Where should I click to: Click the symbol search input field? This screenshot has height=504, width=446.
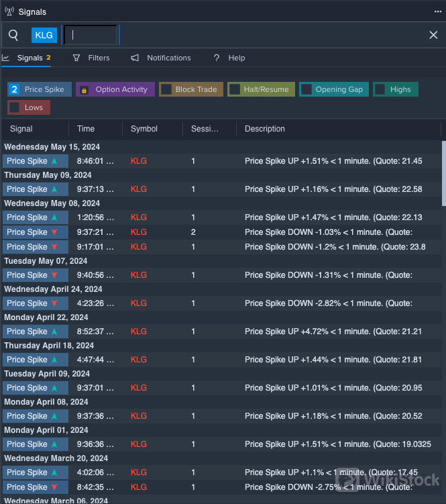91,35
